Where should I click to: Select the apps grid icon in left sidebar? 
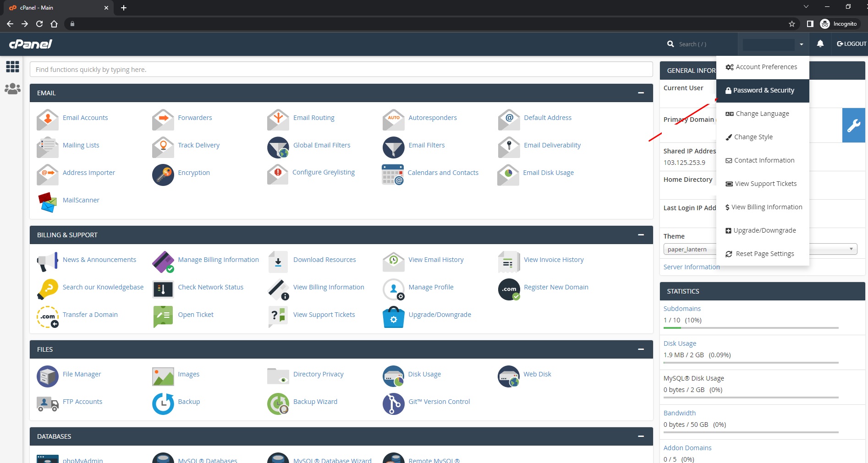(12, 67)
